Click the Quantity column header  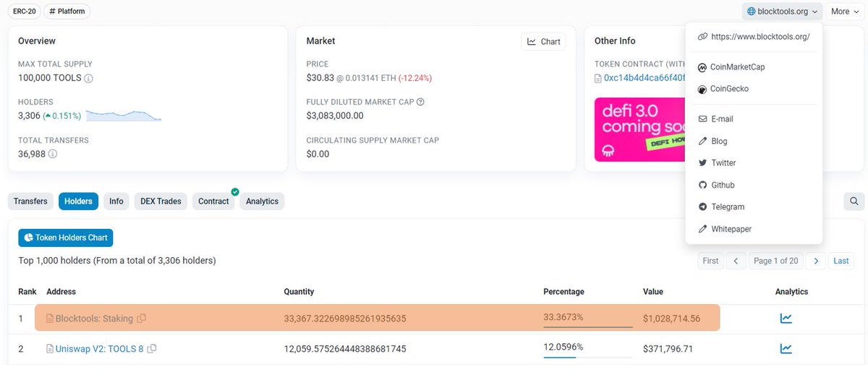pos(299,292)
